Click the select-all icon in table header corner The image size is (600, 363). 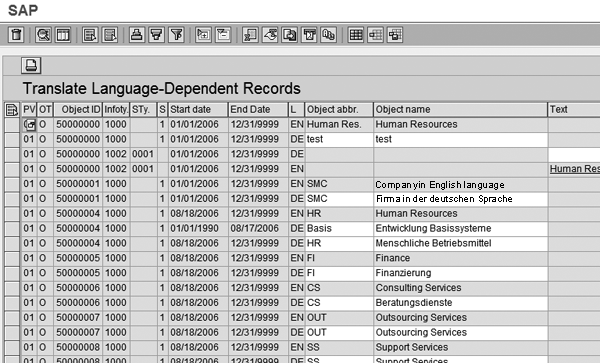pyautogui.click(x=12, y=110)
